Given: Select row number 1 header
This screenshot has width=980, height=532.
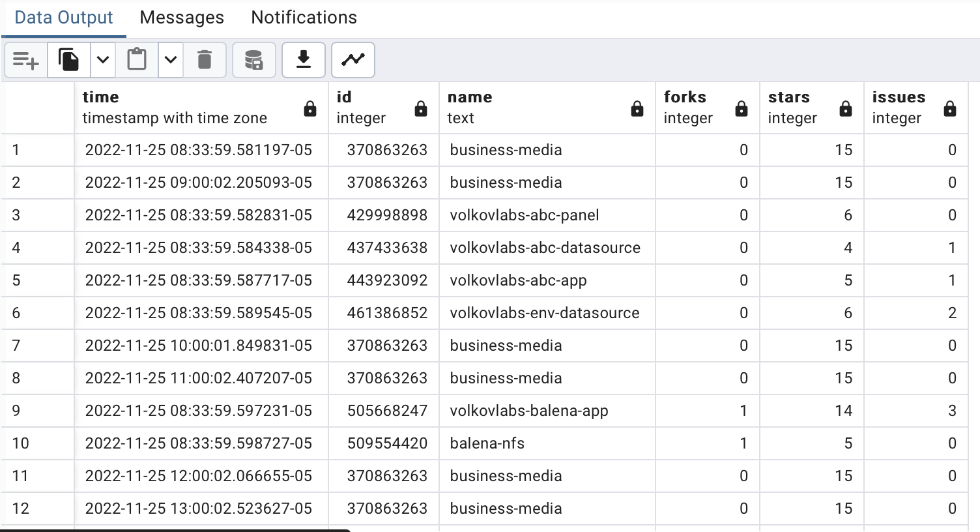Looking at the screenshot, I should 38,150.
